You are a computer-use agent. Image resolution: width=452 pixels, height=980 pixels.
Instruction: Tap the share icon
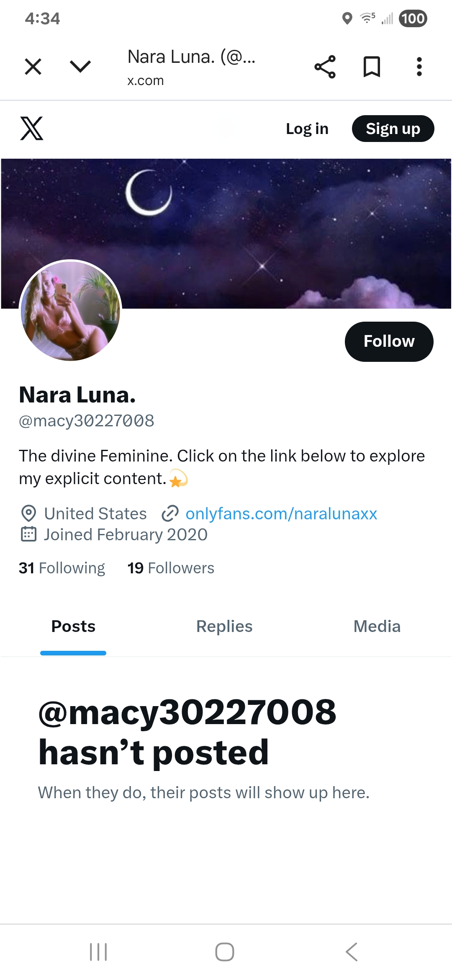325,67
